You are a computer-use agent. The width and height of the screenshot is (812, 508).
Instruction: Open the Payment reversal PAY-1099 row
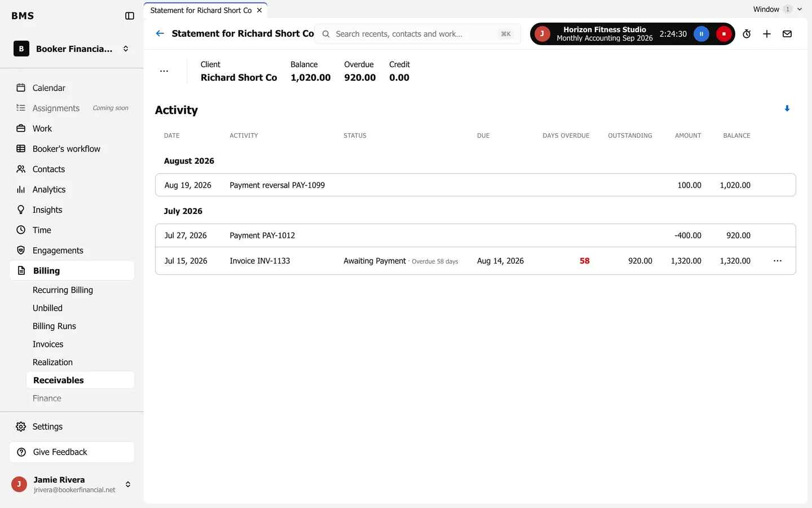pyautogui.click(x=475, y=185)
